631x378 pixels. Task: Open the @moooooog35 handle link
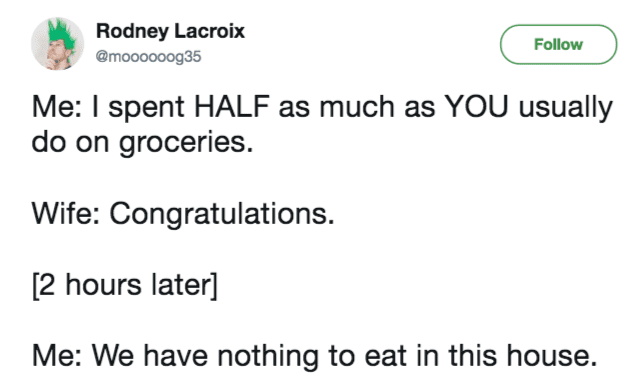point(148,57)
